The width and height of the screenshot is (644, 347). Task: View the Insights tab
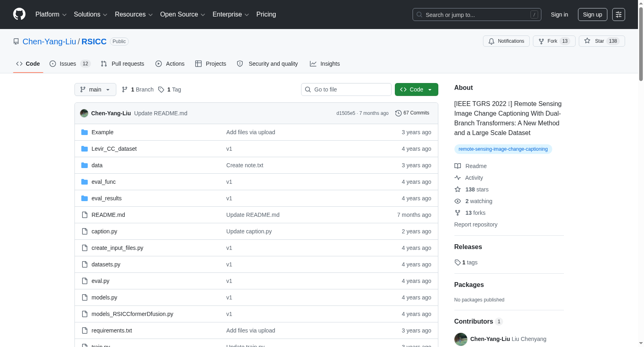(x=325, y=64)
